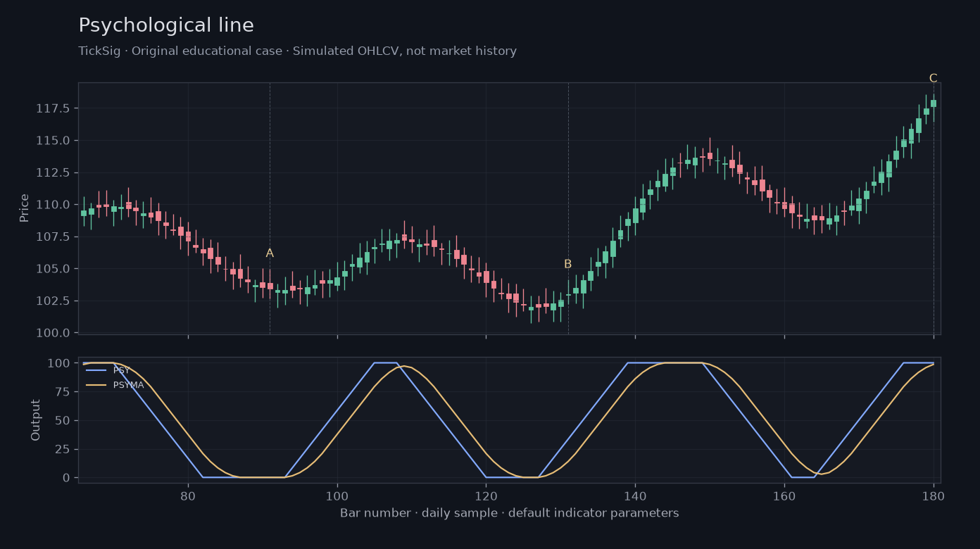Select the marker labeled C
The width and height of the screenshot is (980, 549).
[x=934, y=78]
